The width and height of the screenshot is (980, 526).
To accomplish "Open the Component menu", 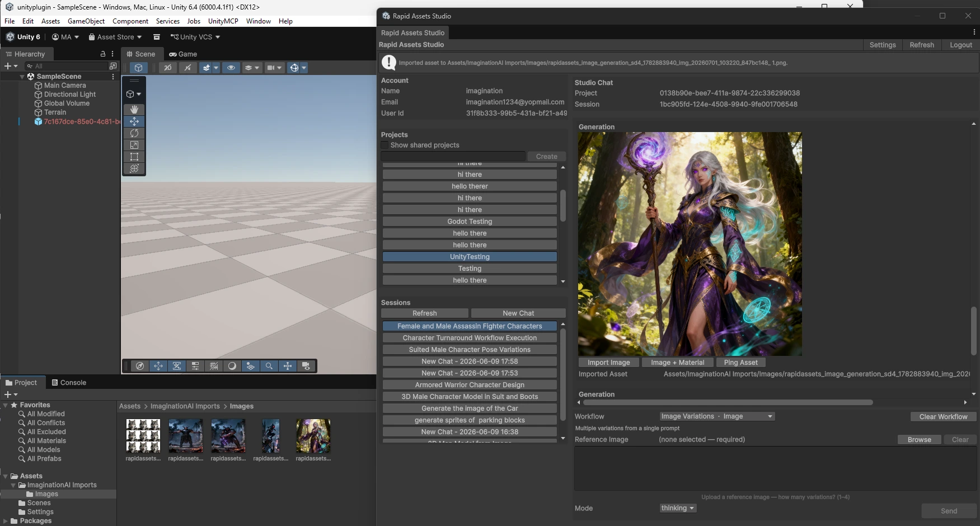I will pos(130,21).
